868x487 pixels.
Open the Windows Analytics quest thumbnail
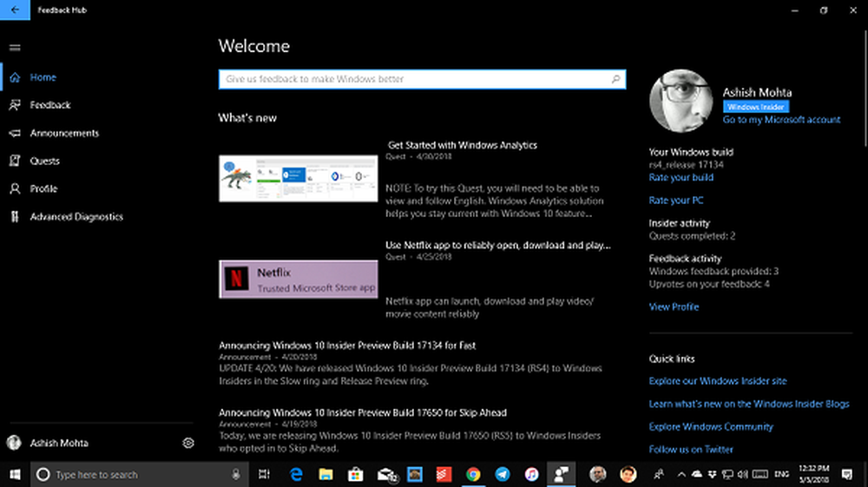click(298, 178)
